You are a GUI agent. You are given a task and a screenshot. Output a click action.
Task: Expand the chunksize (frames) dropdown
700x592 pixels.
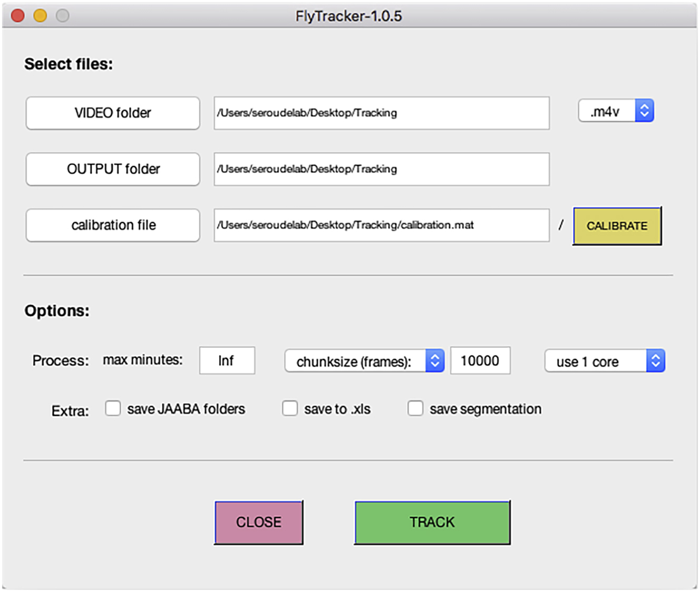click(x=364, y=361)
